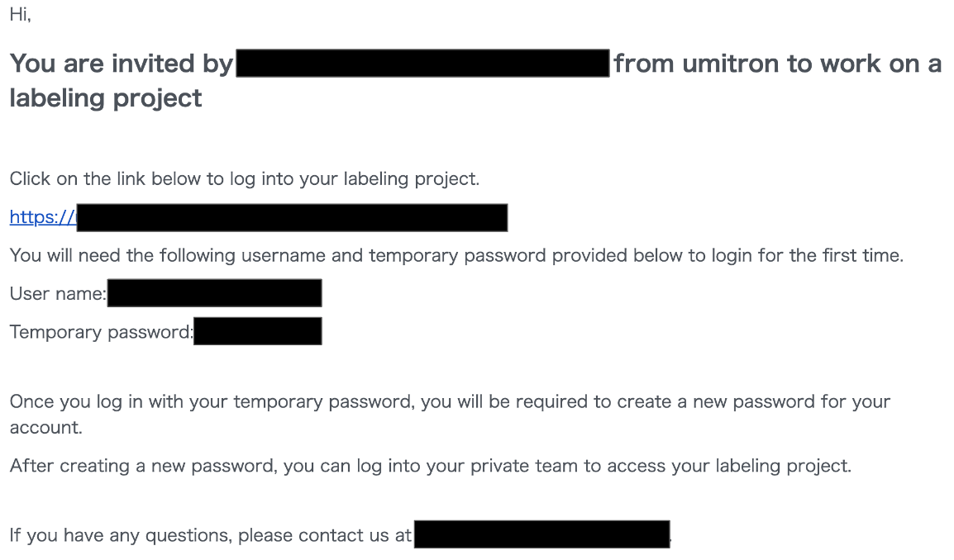The height and width of the screenshot is (560, 954).
Task: Click 'from umitron to work on a' heading text
Action: point(776,64)
